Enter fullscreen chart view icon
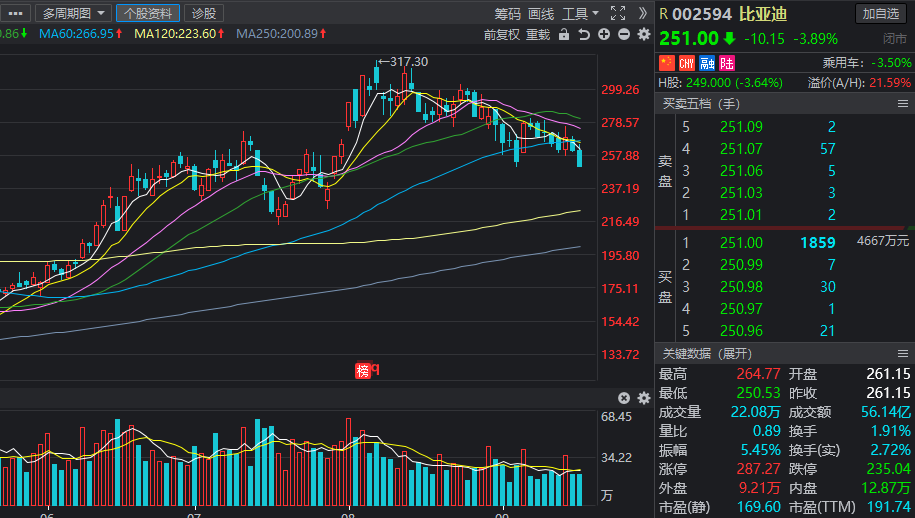This screenshot has width=915, height=518. pos(618,13)
